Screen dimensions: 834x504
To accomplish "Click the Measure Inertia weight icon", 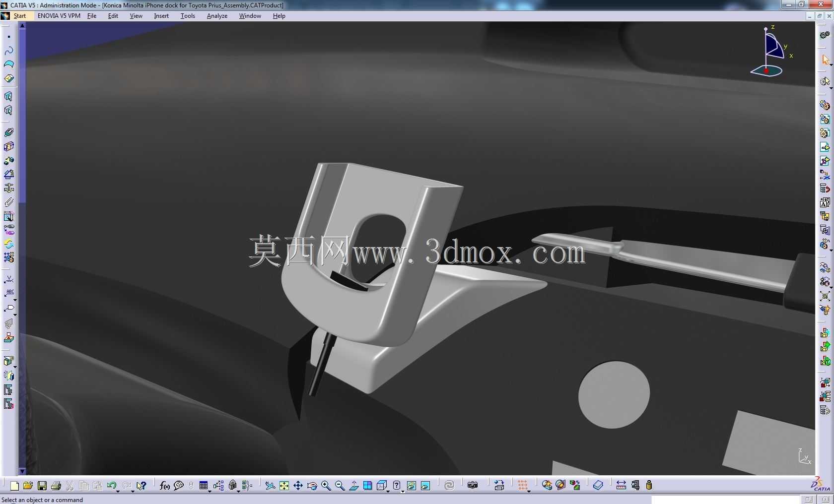I will [x=649, y=485].
